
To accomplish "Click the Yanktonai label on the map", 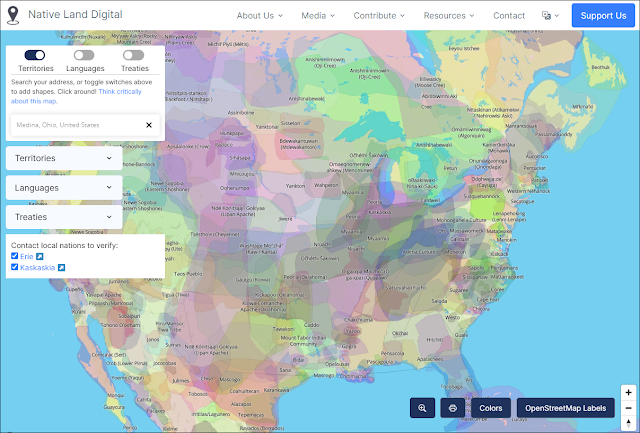I will [x=267, y=127].
